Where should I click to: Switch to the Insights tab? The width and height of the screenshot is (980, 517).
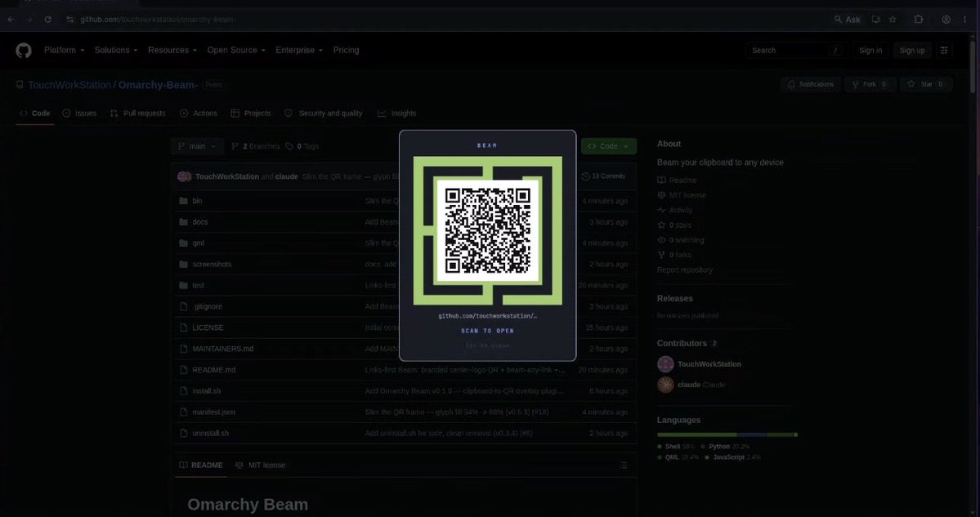tap(397, 114)
